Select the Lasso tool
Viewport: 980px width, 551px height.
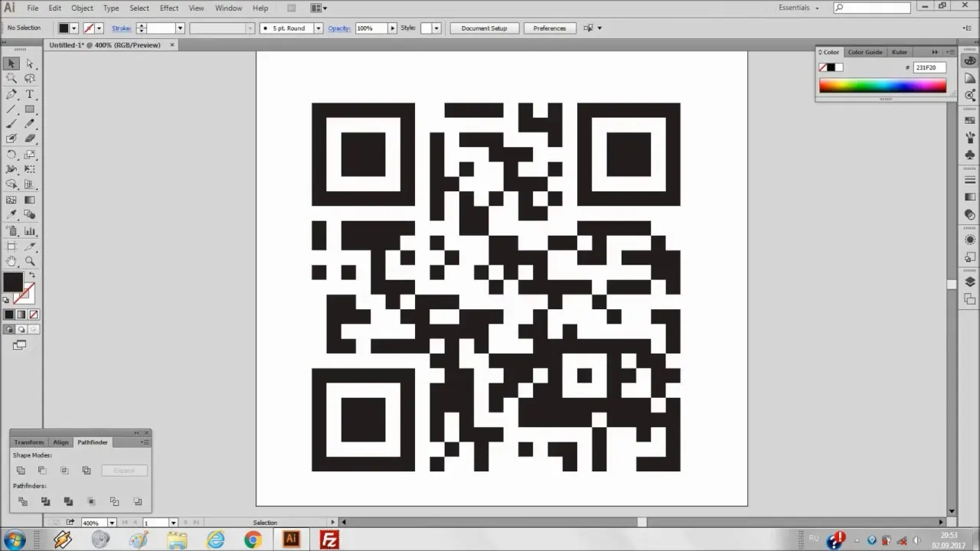pyautogui.click(x=30, y=78)
